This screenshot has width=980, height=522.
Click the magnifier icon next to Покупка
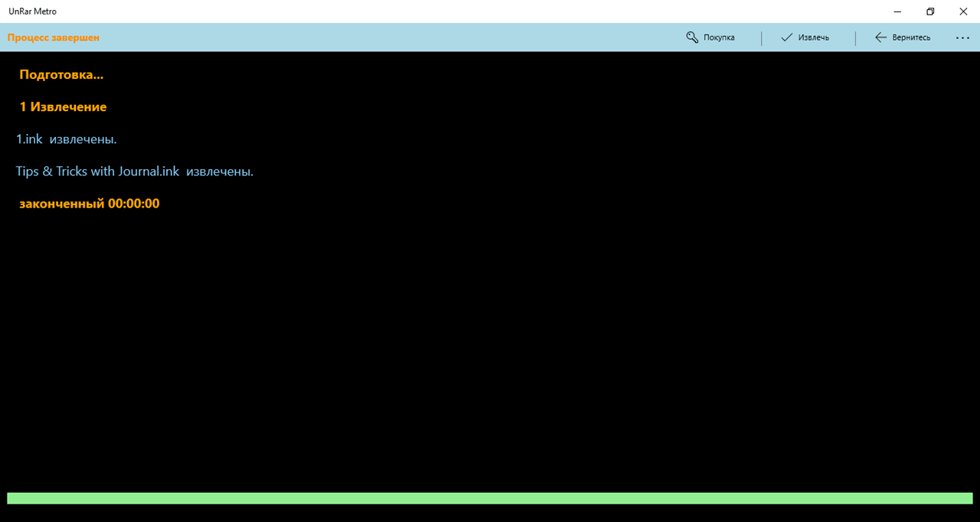pyautogui.click(x=692, y=38)
